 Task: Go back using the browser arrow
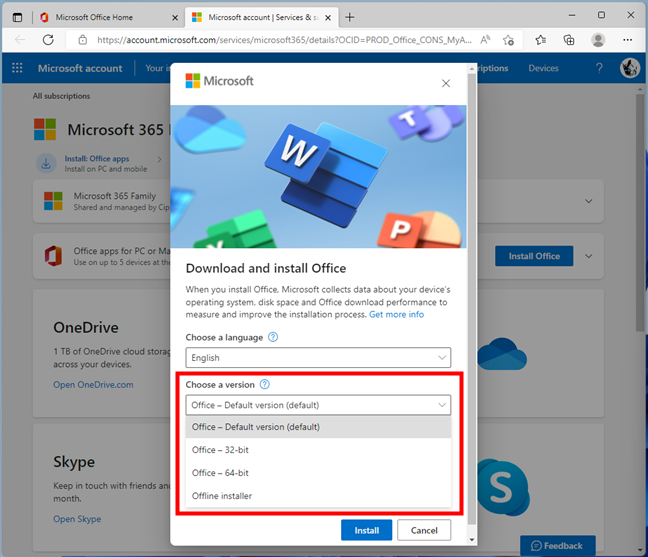[x=20, y=40]
